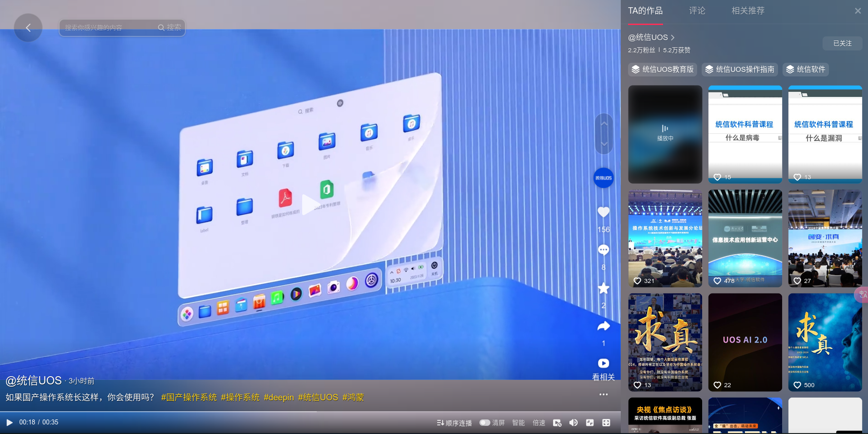The height and width of the screenshot is (434, 868).
Task: Click the #鸿蒙 hashtag
Action: click(x=353, y=397)
